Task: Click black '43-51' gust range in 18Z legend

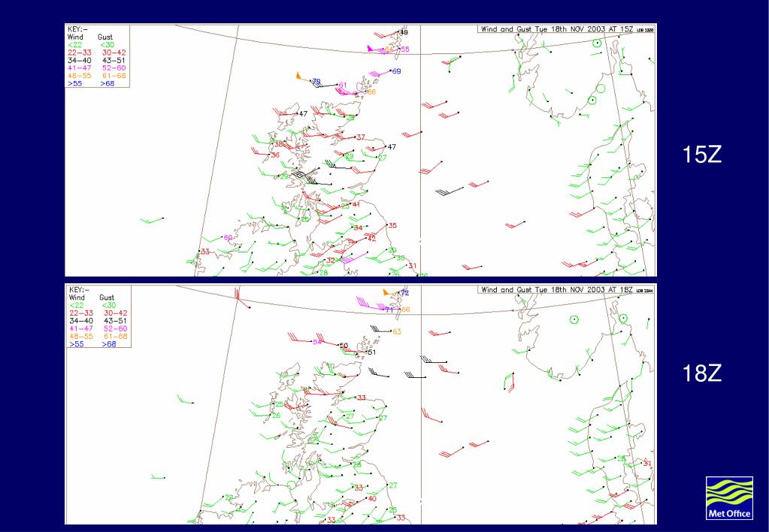Action: (115, 321)
